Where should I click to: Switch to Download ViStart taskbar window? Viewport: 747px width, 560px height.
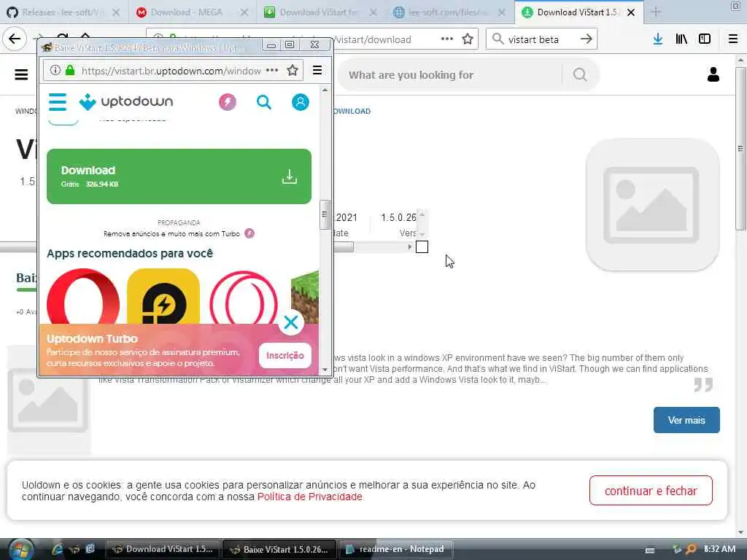(163, 549)
